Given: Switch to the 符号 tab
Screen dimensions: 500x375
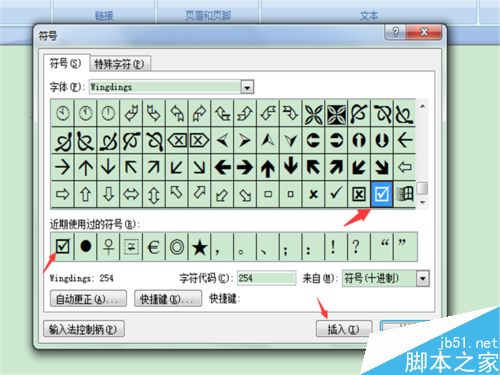Looking at the screenshot, I should [x=65, y=63].
